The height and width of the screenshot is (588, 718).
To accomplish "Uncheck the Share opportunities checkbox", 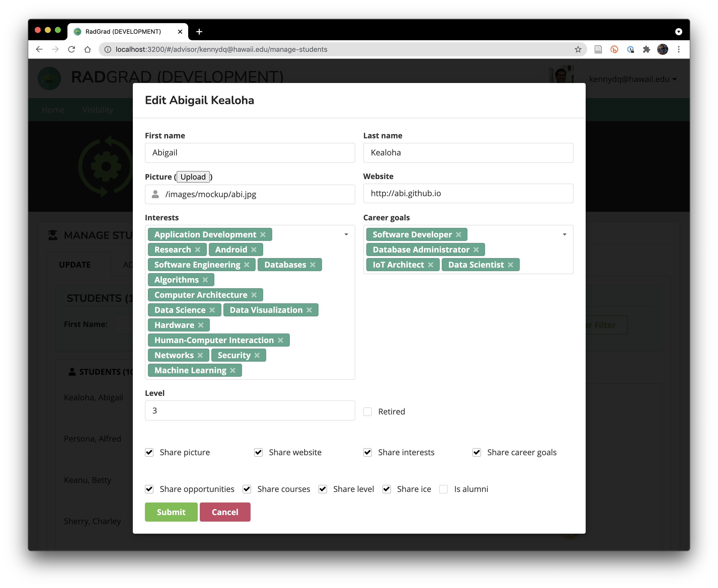I will click(149, 489).
